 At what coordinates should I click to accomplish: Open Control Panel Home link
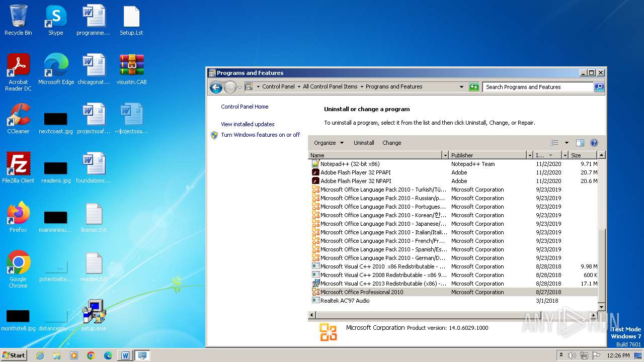245,107
